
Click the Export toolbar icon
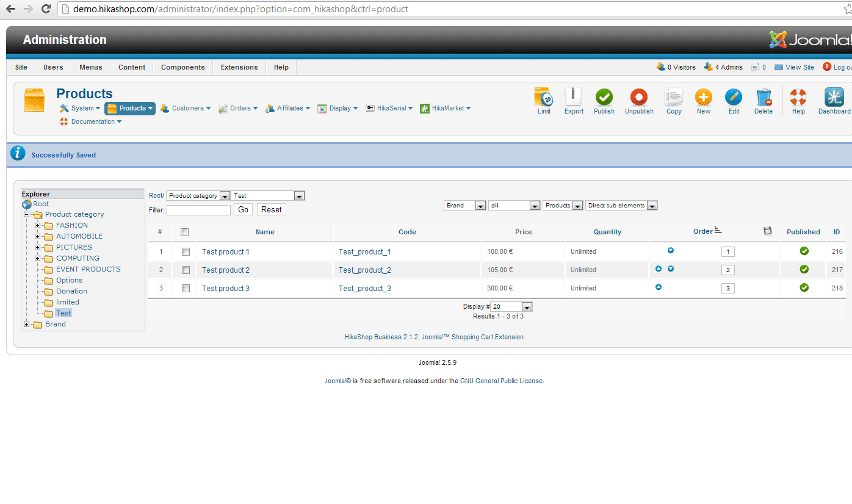point(574,98)
